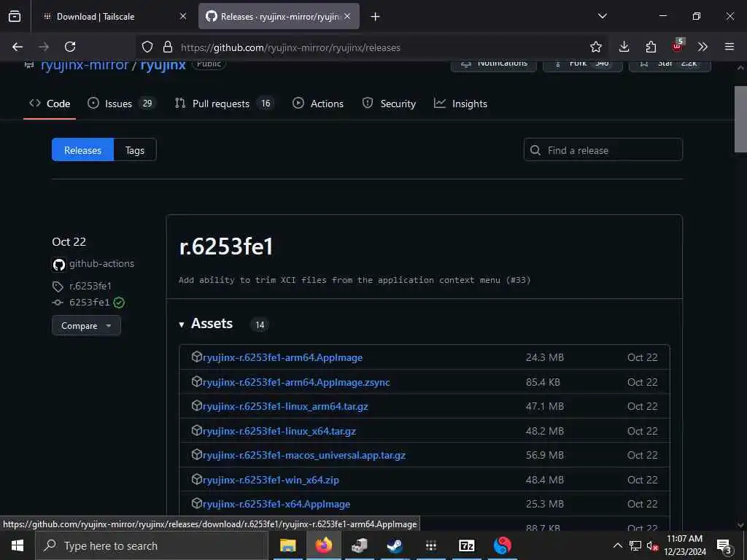Download ryujinx-r.6253fe1-win_x64.zip
This screenshot has width=747, height=560.
(271, 480)
